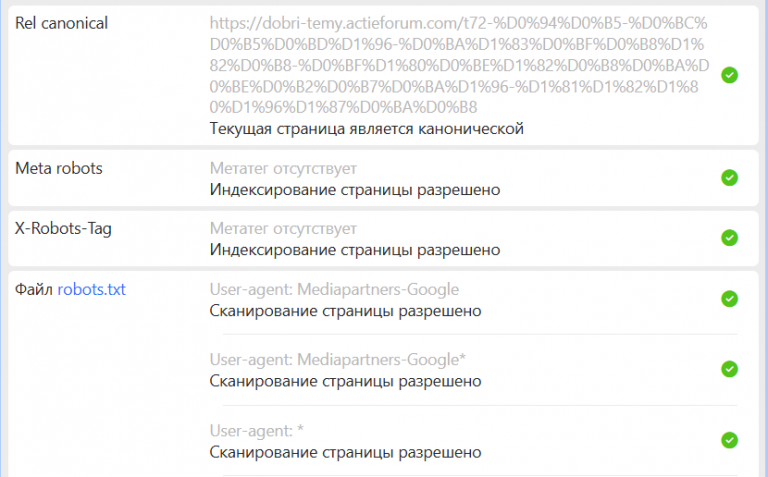768x477 pixels.
Task: Click 'Метатег отсутствует' in X-Robots-Tag row
Action: click(x=283, y=229)
